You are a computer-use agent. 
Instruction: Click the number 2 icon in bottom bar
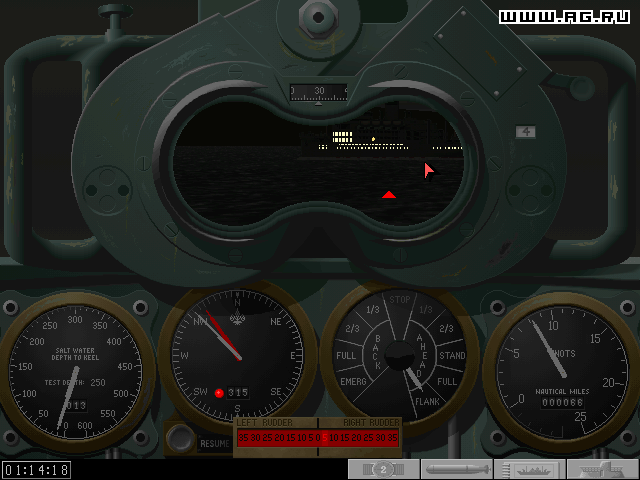click(x=383, y=469)
